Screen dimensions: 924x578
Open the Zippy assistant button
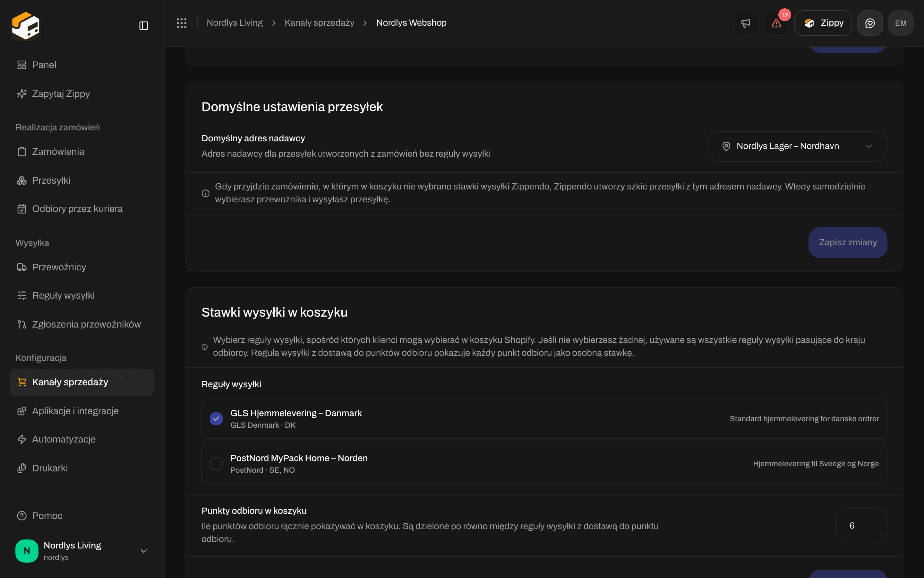point(823,23)
